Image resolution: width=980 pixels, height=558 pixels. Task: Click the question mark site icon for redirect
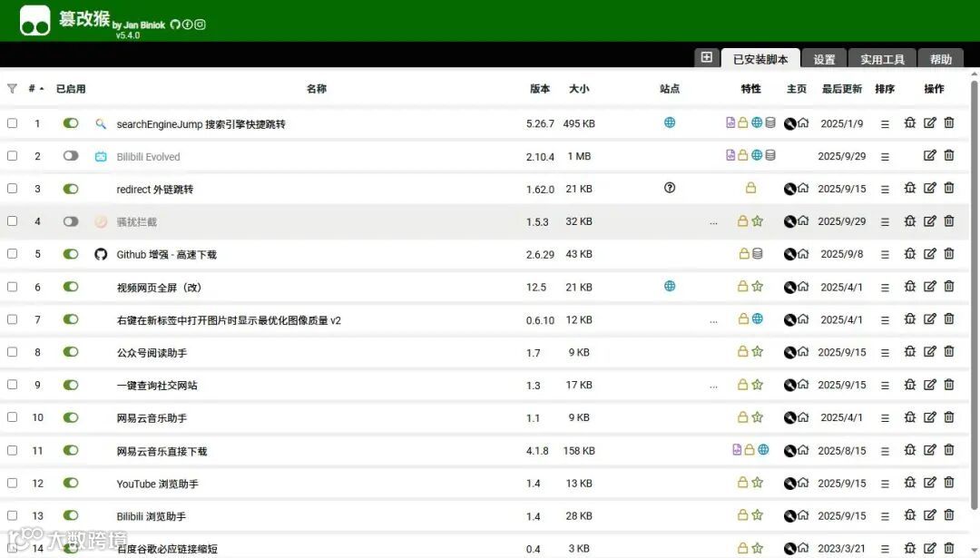[670, 188]
